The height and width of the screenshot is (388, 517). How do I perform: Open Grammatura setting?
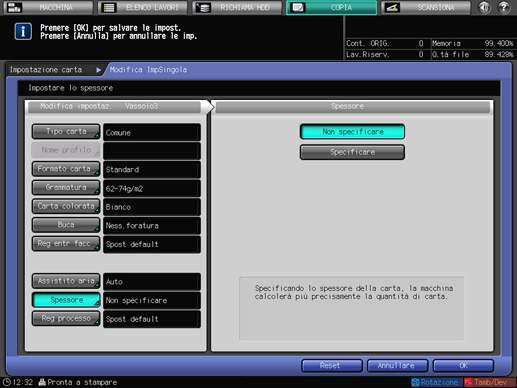point(66,188)
